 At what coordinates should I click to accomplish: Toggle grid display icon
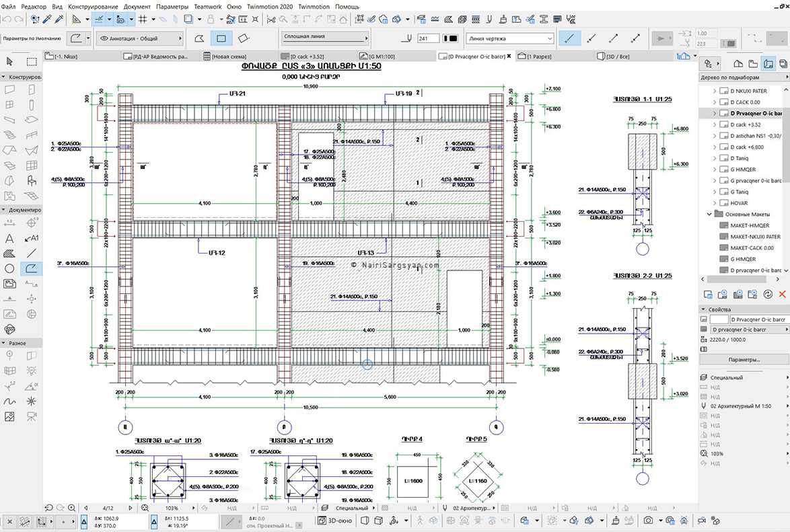pyautogui.click(x=143, y=19)
